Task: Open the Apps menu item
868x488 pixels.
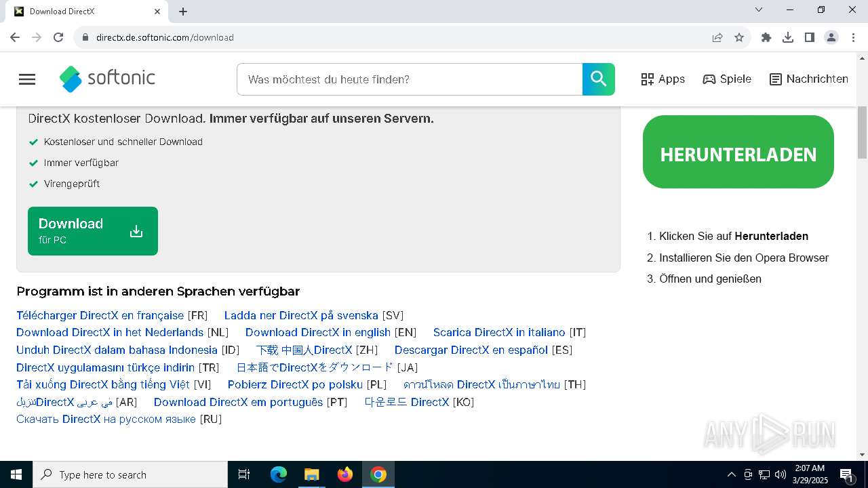Action: coord(663,79)
